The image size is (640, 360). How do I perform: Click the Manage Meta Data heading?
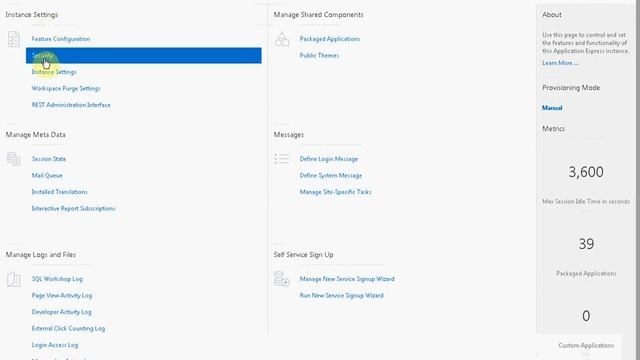pyautogui.click(x=36, y=135)
